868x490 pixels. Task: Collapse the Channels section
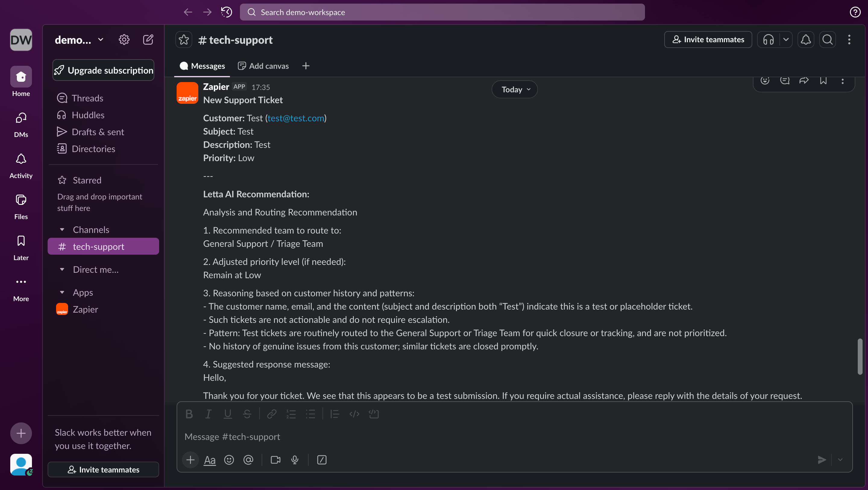coord(62,230)
